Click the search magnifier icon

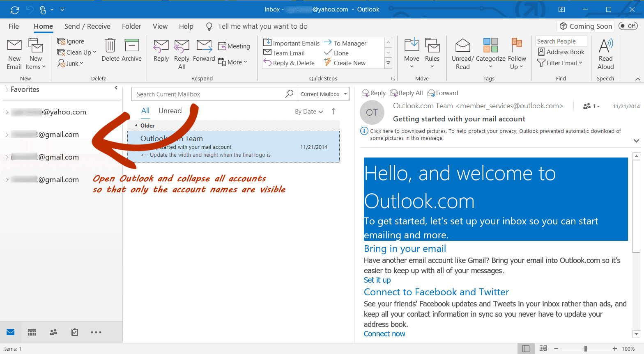click(290, 94)
